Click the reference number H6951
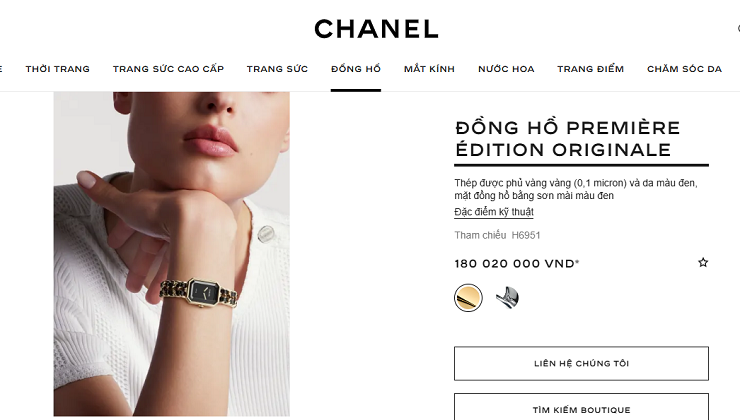This screenshot has width=740, height=420. 526,235
